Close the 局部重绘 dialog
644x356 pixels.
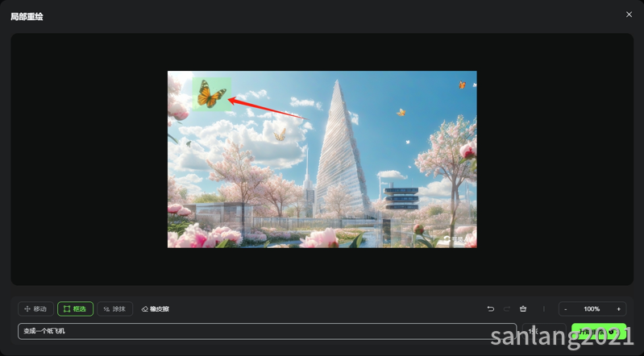tap(629, 14)
